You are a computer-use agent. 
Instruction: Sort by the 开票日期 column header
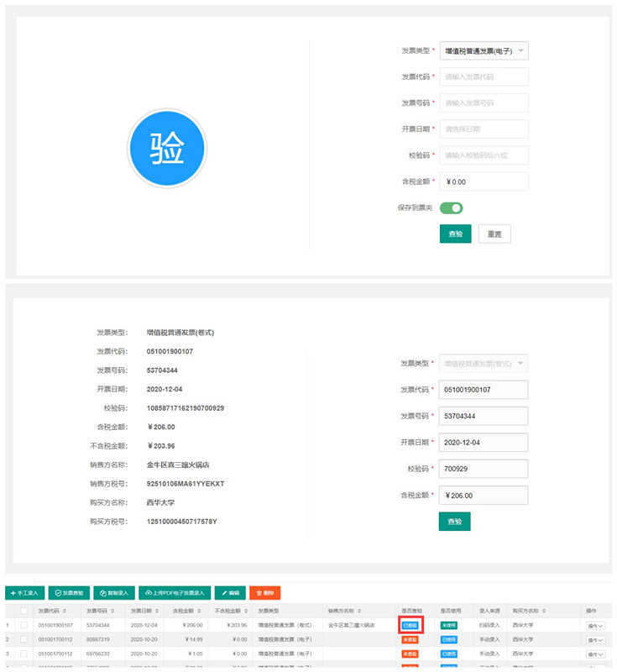click(x=144, y=611)
